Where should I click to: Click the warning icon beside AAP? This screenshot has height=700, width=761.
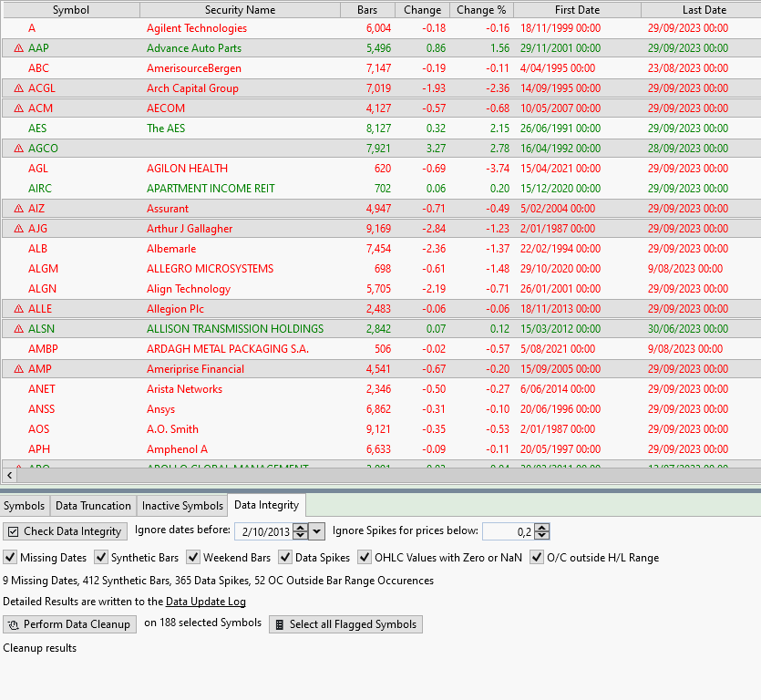[x=19, y=48]
